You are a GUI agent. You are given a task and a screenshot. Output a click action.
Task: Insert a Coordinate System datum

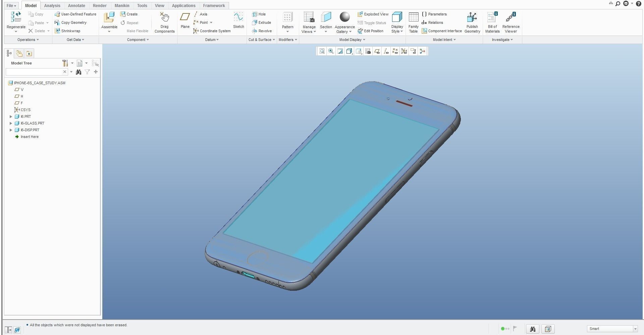click(212, 31)
